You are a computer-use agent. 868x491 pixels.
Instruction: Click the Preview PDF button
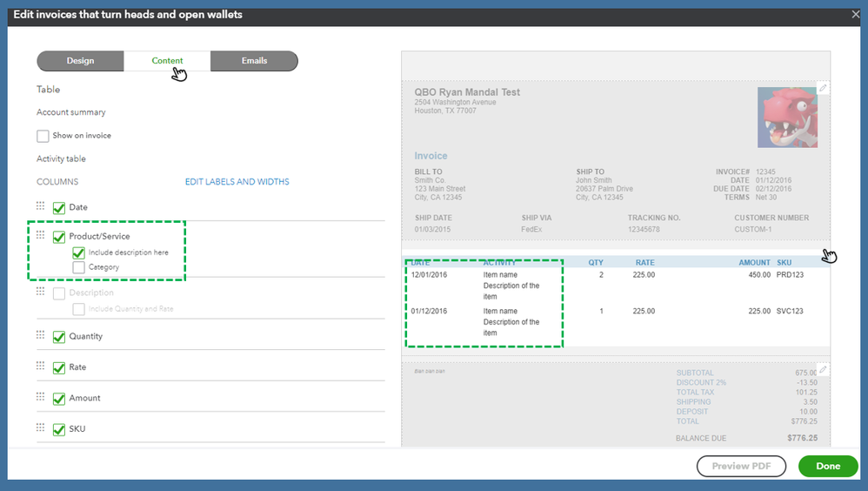741,466
